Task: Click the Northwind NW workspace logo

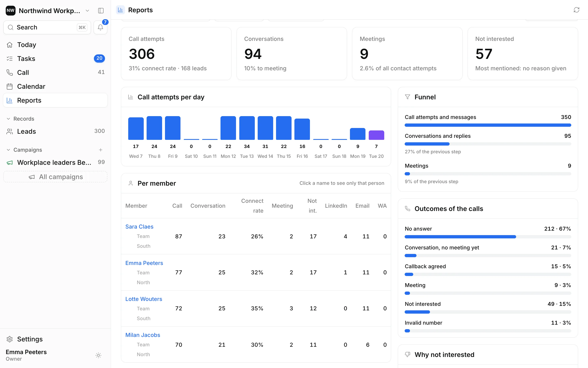Action: (11, 11)
